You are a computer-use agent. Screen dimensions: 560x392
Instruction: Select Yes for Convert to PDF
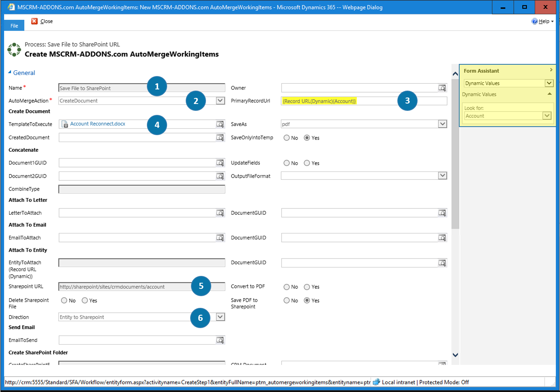[x=307, y=287]
